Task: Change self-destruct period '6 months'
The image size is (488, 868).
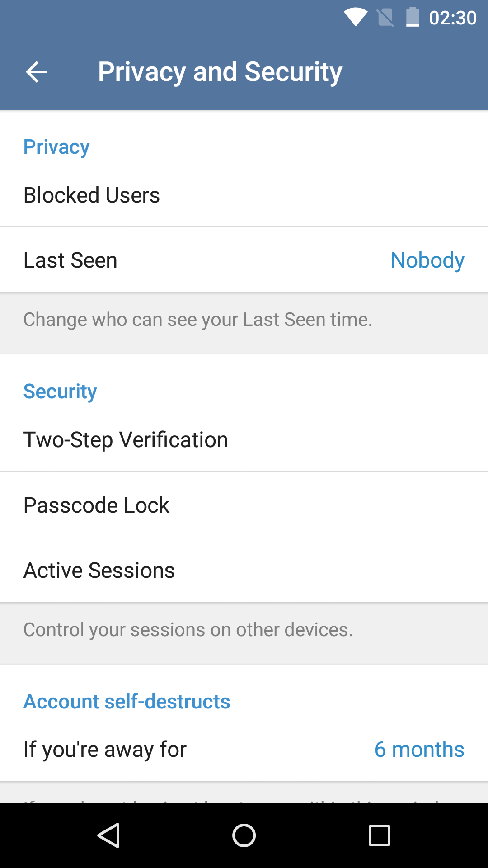Action: (x=419, y=750)
